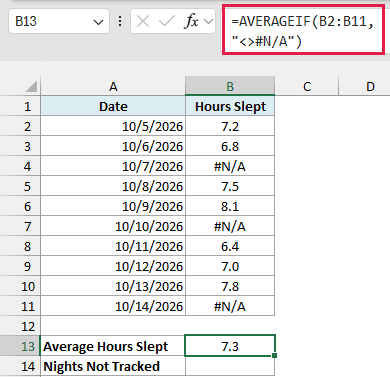Select row 13 header

click(x=20, y=346)
